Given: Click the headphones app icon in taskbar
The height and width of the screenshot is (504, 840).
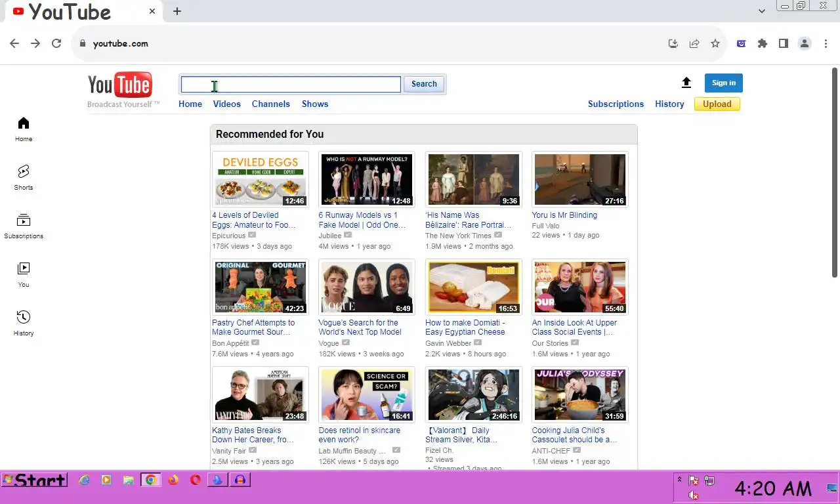Looking at the screenshot, I should pyautogui.click(x=240, y=480).
